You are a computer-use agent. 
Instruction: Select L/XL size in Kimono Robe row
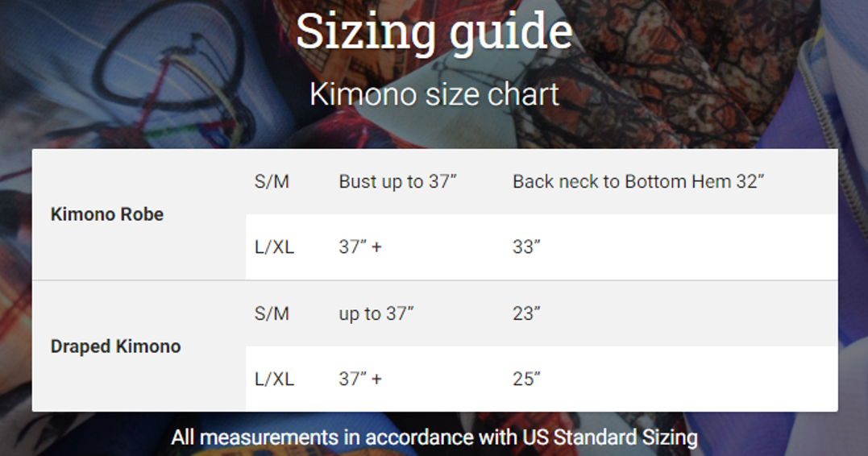[274, 247]
